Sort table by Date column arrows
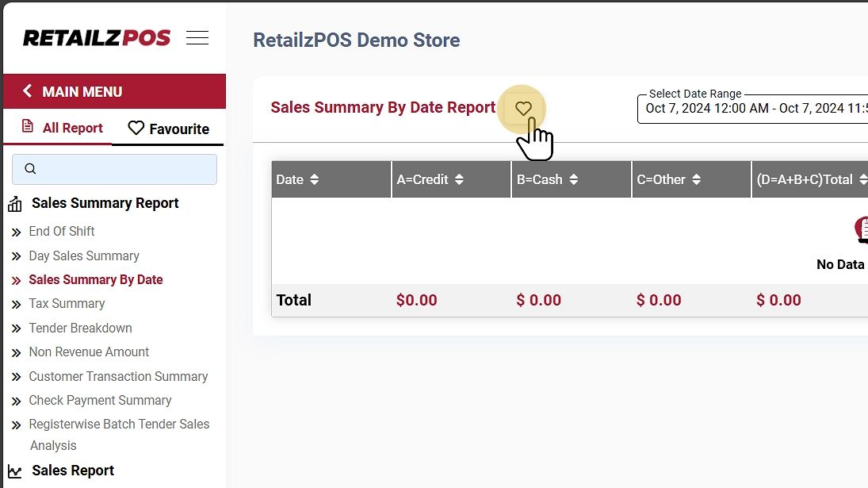 coord(315,180)
